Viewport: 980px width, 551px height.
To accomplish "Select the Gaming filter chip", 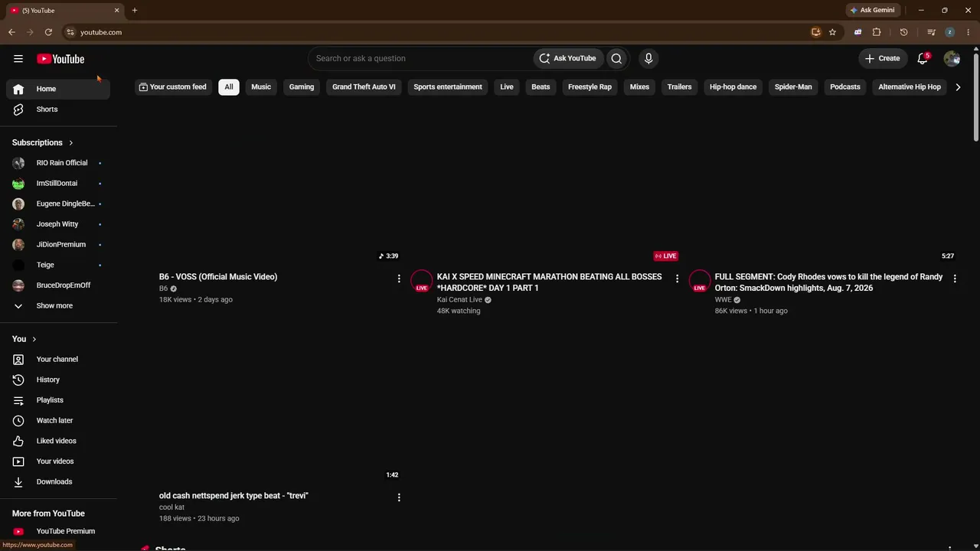I will coord(302,87).
